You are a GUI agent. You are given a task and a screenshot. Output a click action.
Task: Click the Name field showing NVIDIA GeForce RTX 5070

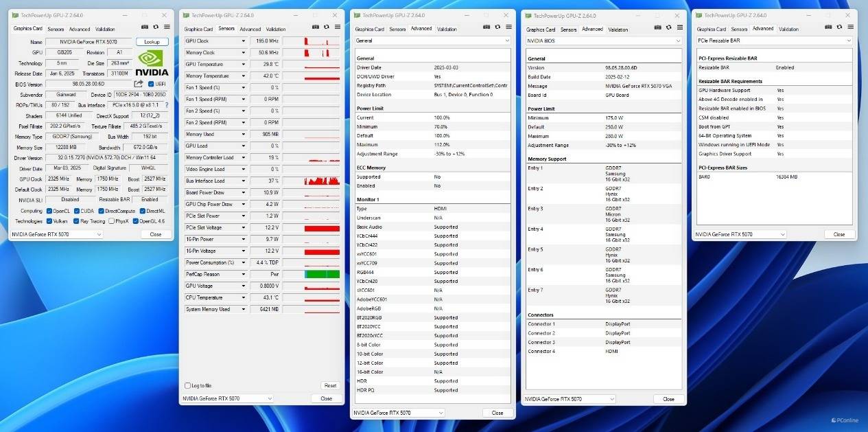click(89, 42)
